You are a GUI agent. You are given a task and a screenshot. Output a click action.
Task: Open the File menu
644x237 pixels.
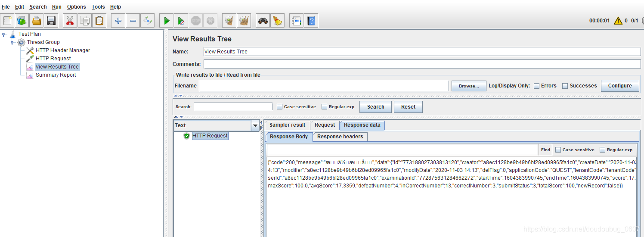coord(6,7)
